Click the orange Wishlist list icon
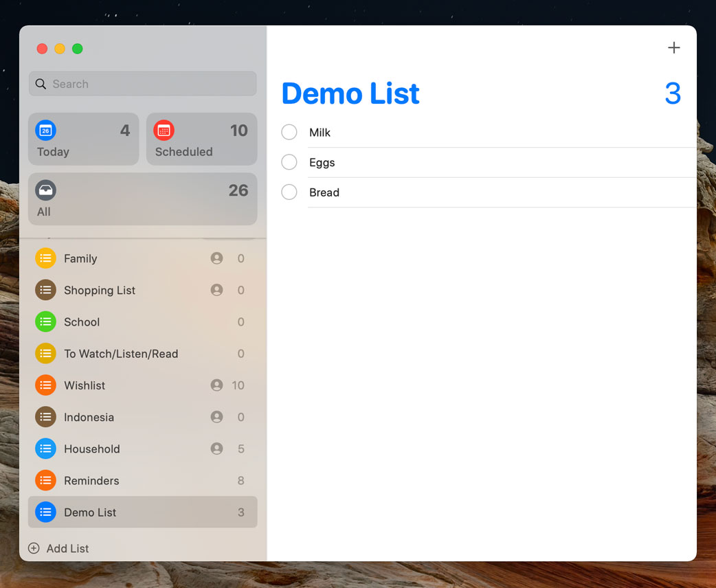 45,385
